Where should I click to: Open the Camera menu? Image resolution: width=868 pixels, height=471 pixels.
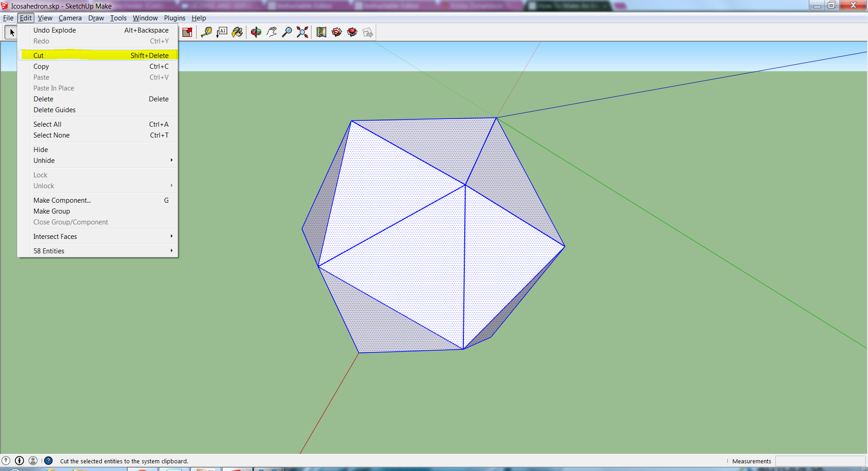70,18
